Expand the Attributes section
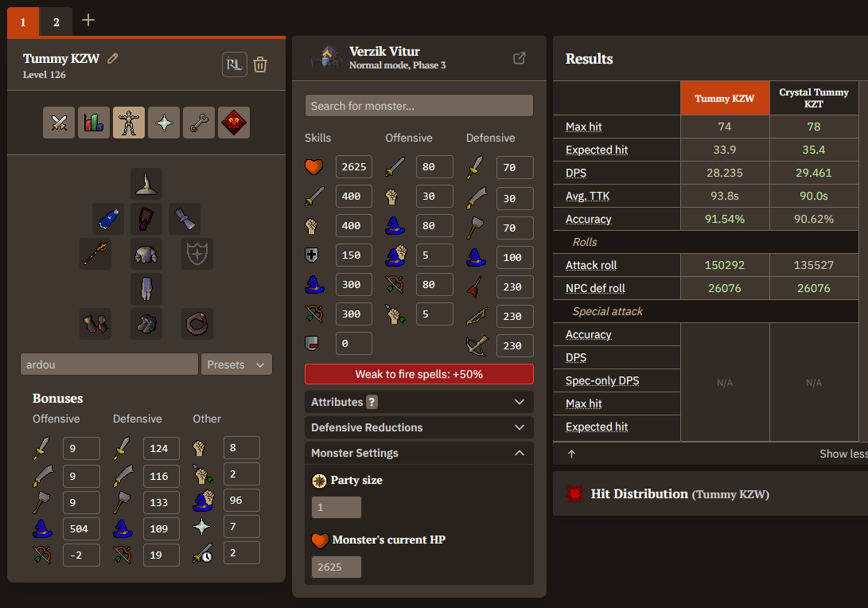 419,402
